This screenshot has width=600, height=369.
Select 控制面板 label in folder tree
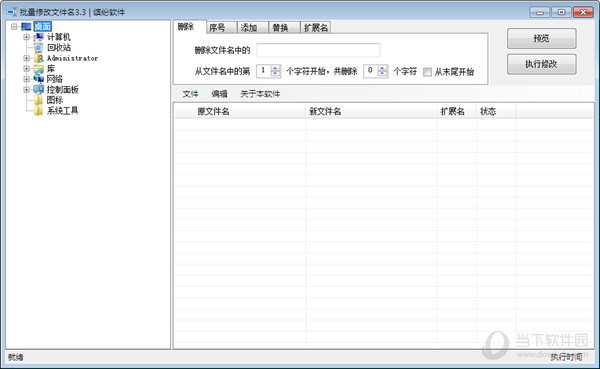[x=62, y=90]
